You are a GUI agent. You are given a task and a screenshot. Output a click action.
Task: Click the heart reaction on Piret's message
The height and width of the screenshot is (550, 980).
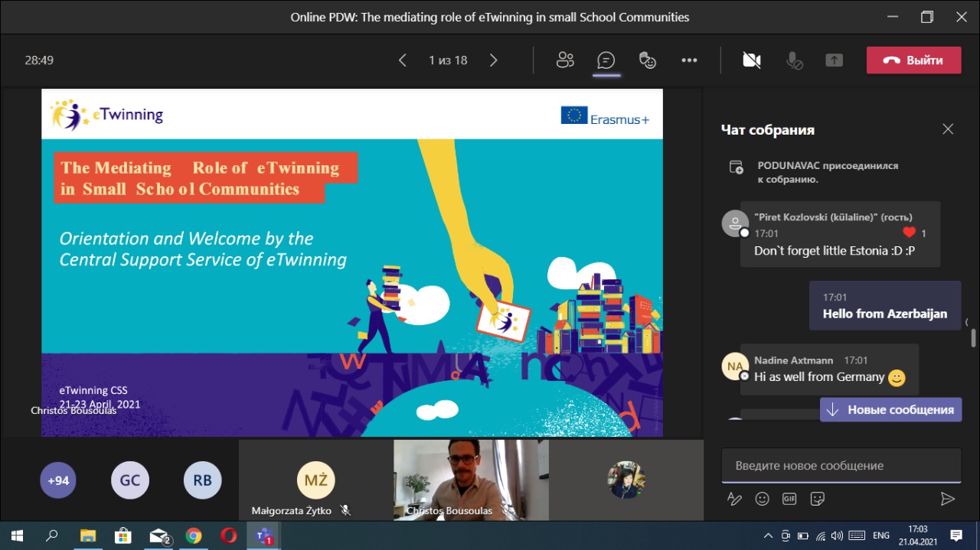909,233
